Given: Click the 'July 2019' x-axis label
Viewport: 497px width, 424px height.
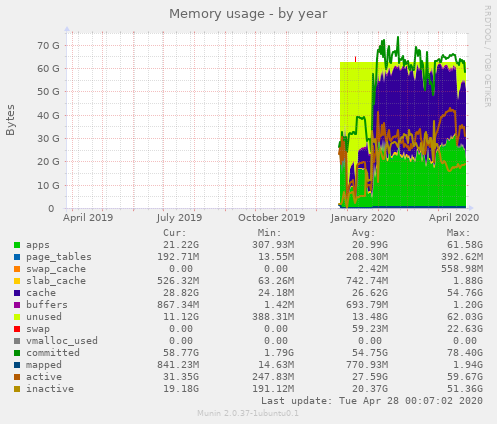Looking at the screenshot, I should pos(179,218).
